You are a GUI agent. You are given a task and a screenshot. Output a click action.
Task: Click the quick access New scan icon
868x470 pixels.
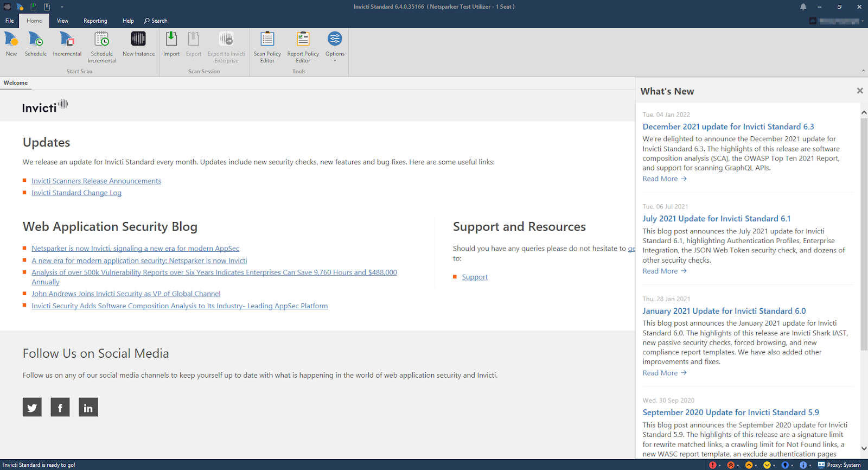click(x=20, y=7)
